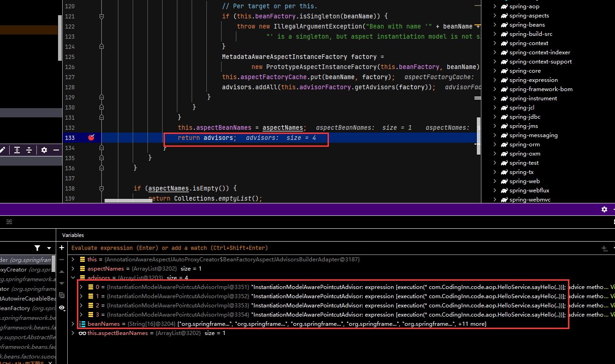Expand the spring-context module
Screen dimensions: 615x364
(495, 43)
